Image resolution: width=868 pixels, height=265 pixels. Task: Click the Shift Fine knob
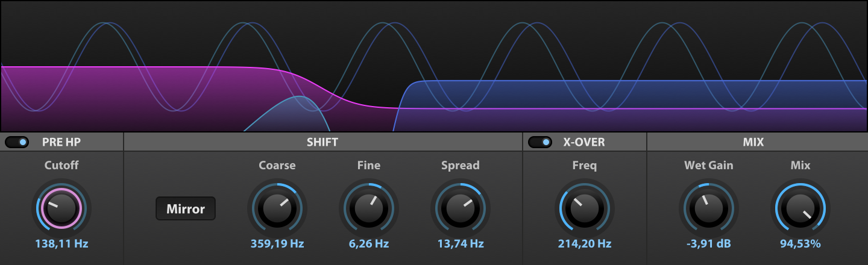pos(369,208)
